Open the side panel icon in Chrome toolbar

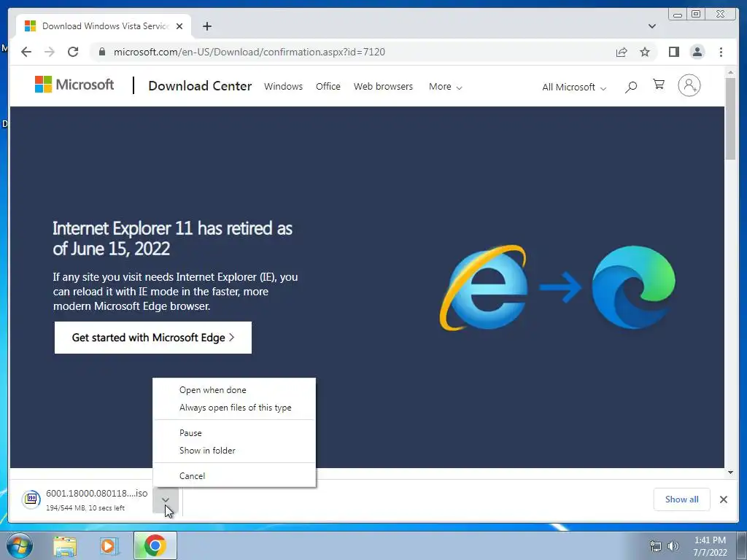click(x=673, y=52)
